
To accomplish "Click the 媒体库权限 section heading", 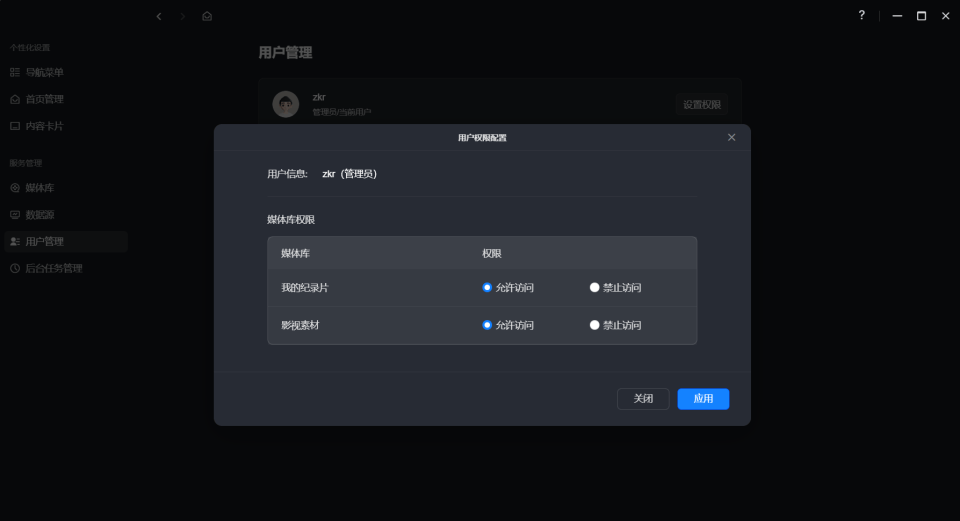I will point(291,220).
